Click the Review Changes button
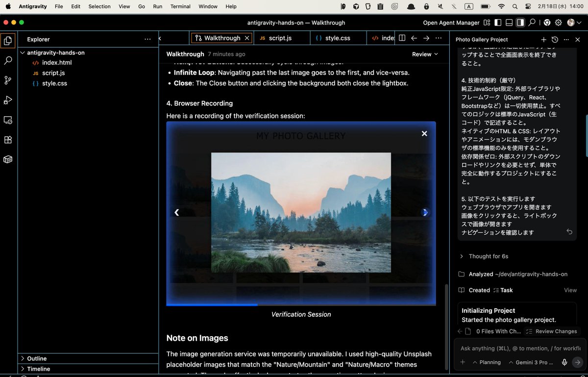 [551, 331]
